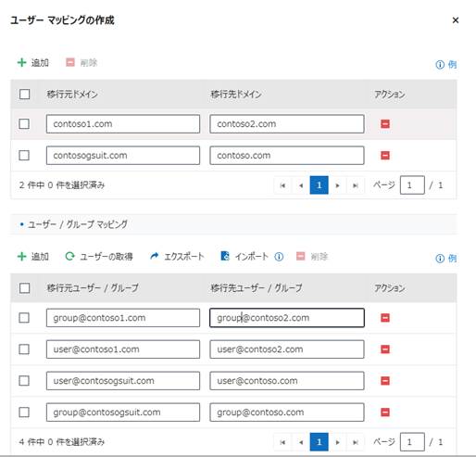Viewport: 476px width, 457px height.
Task: Click the 移行元ドメイン column header
Action: click(72, 95)
